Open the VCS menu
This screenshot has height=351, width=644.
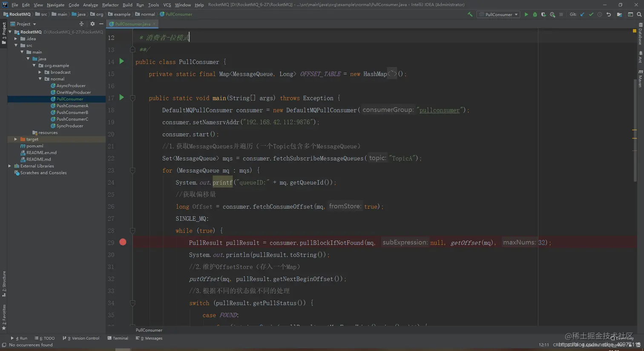tap(167, 5)
